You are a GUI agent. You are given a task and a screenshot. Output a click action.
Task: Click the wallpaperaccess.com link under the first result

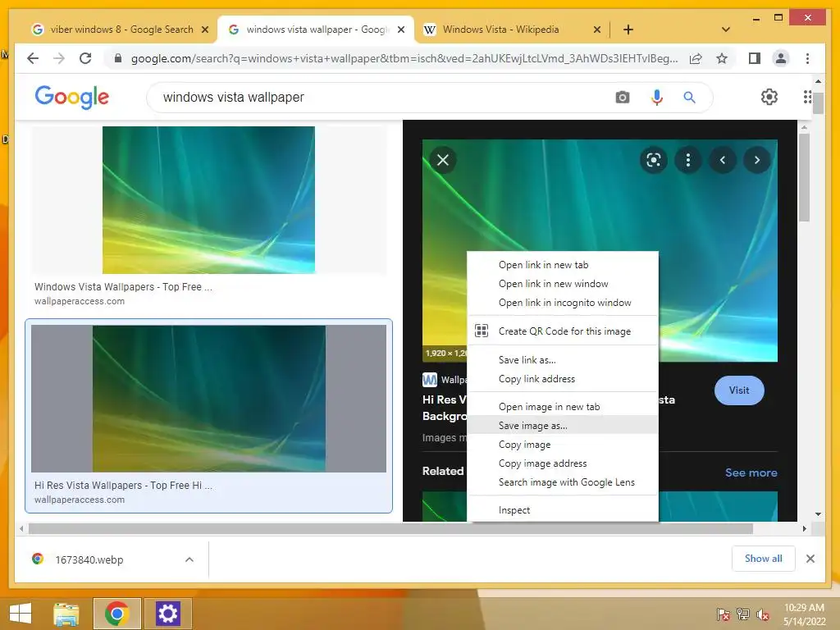click(80, 301)
